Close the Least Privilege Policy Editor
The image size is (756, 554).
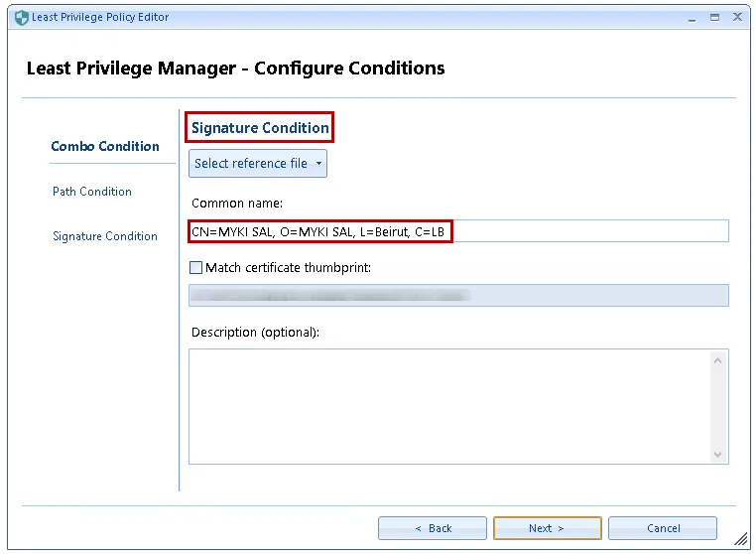(737, 17)
